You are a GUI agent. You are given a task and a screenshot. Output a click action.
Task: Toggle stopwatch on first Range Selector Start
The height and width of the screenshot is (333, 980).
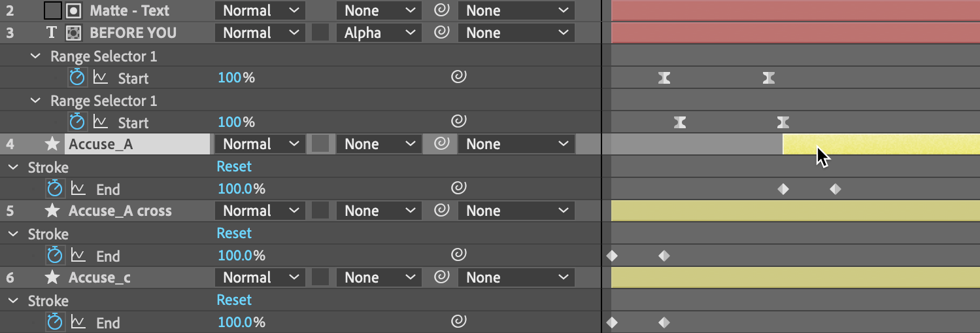click(77, 78)
